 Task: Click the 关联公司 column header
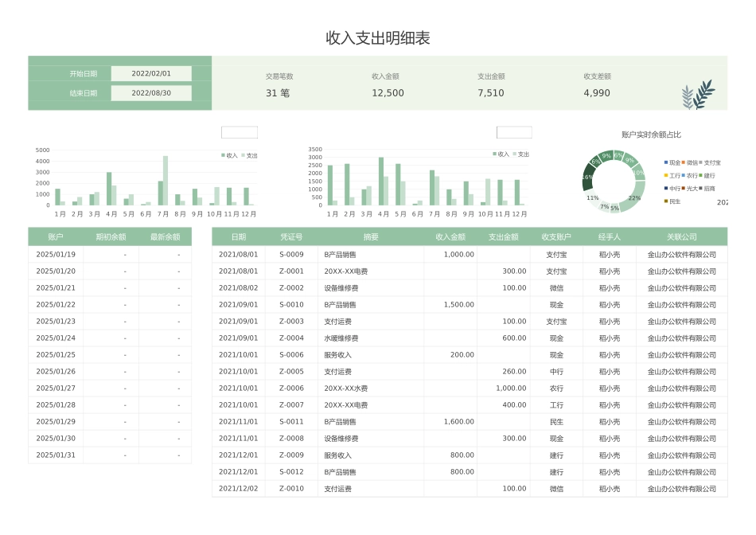pyautogui.click(x=682, y=236)
